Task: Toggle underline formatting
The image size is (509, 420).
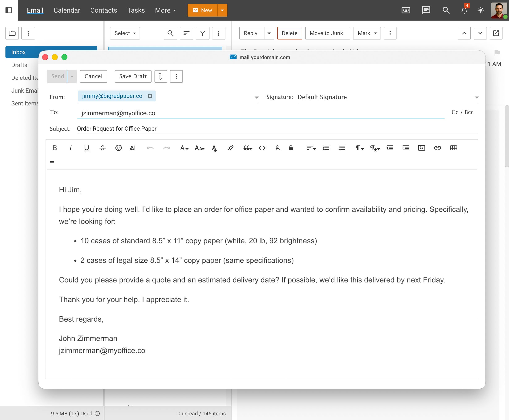Action: click(86, 148)
